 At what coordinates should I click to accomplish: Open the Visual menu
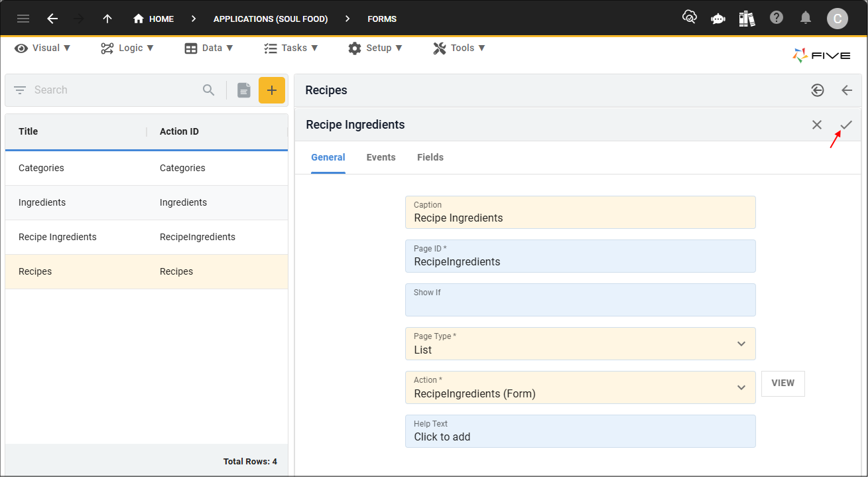pos(42,48)
